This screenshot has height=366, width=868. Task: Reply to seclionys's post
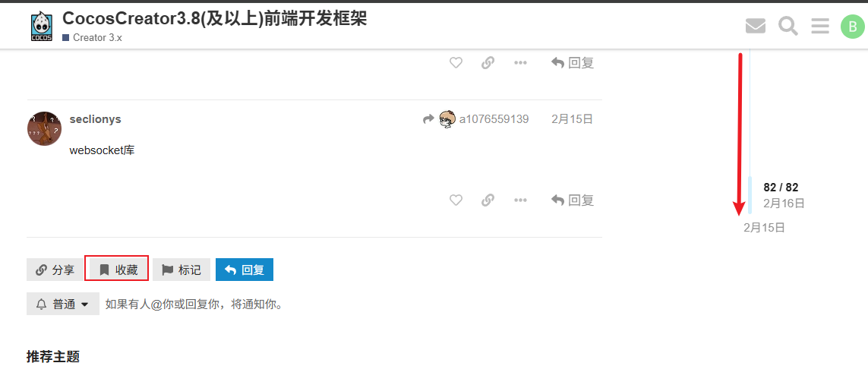[573, 200]
